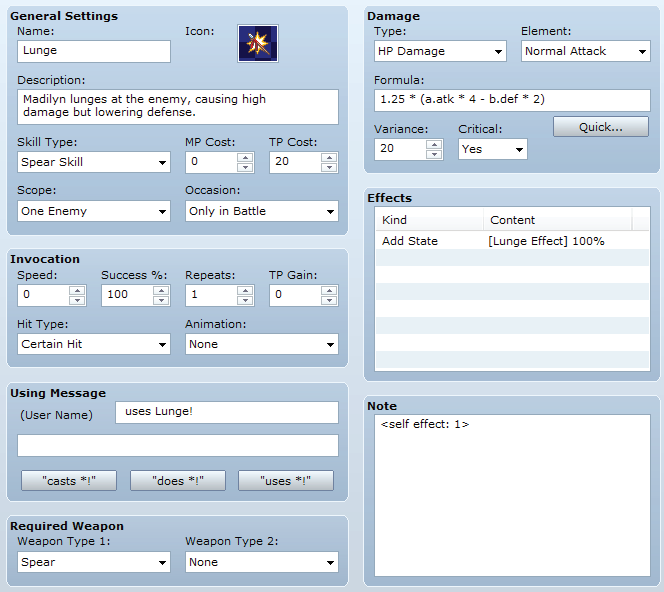Click the "casts *!" message button

point(69,481)
